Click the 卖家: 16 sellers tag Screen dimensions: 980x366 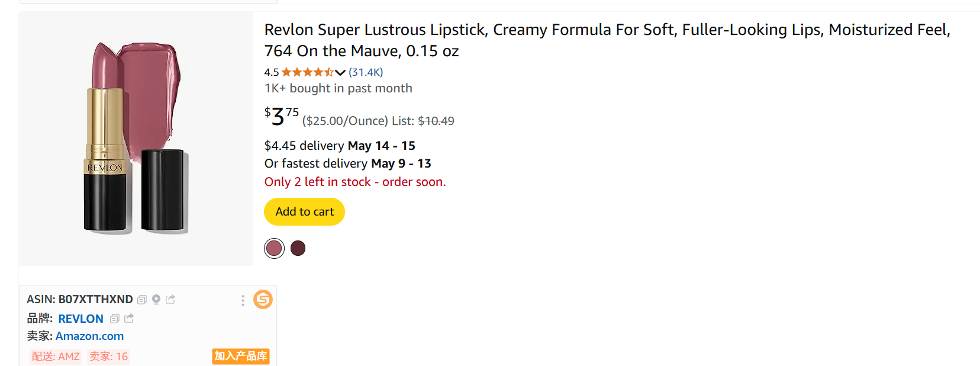point(109,357)
